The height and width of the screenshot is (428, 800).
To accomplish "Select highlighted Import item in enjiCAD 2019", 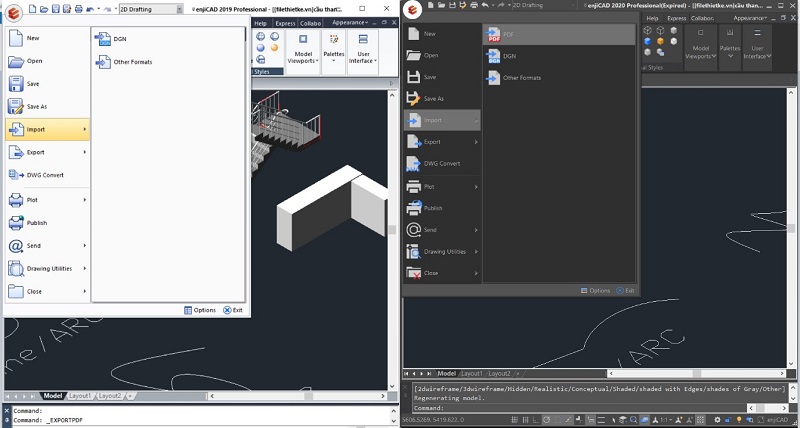I will click(x=47, y=130).
